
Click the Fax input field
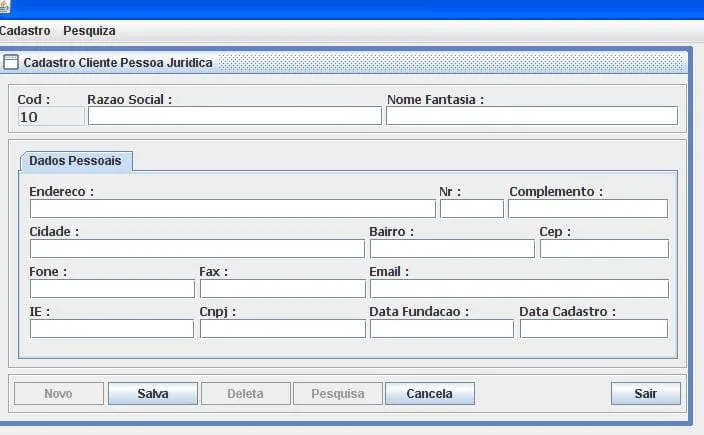282,289
